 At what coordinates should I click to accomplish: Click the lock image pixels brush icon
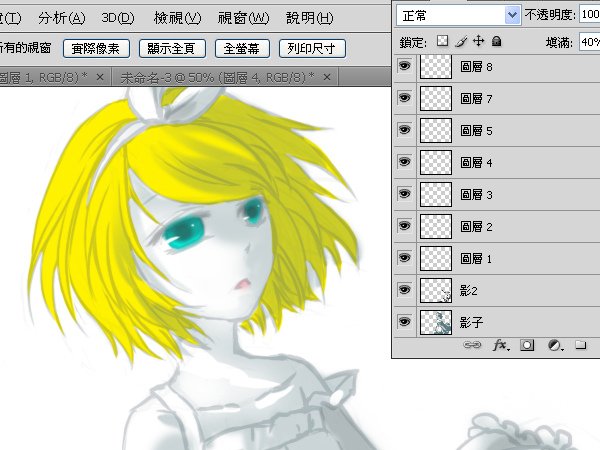[461, 41]
